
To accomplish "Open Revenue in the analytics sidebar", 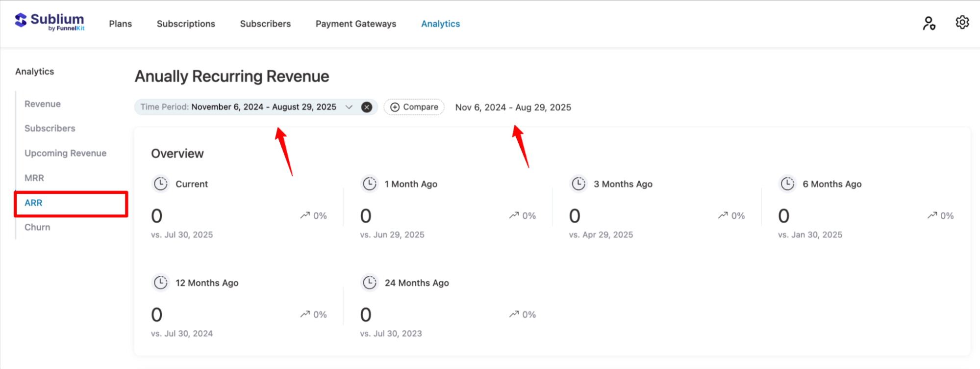I will [x=43, y=104].
